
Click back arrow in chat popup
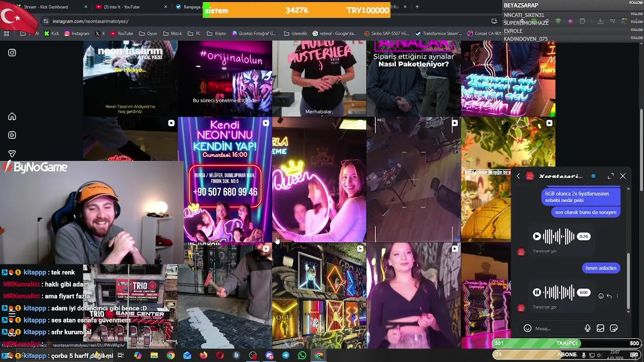[518, 176]
